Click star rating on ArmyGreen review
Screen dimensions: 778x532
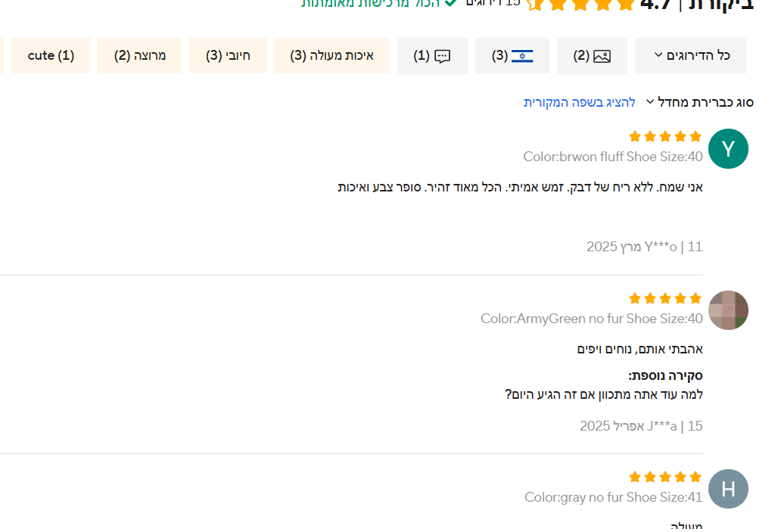tap(665, 298)
